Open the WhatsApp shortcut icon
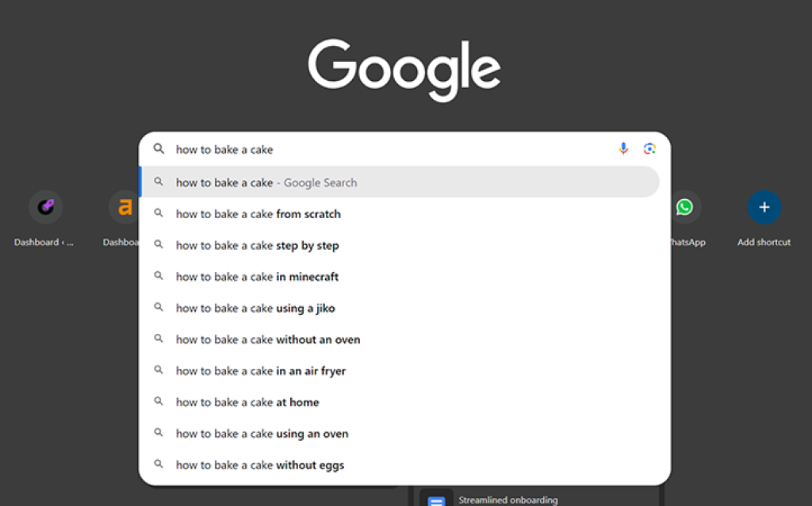 pos(684,208)
